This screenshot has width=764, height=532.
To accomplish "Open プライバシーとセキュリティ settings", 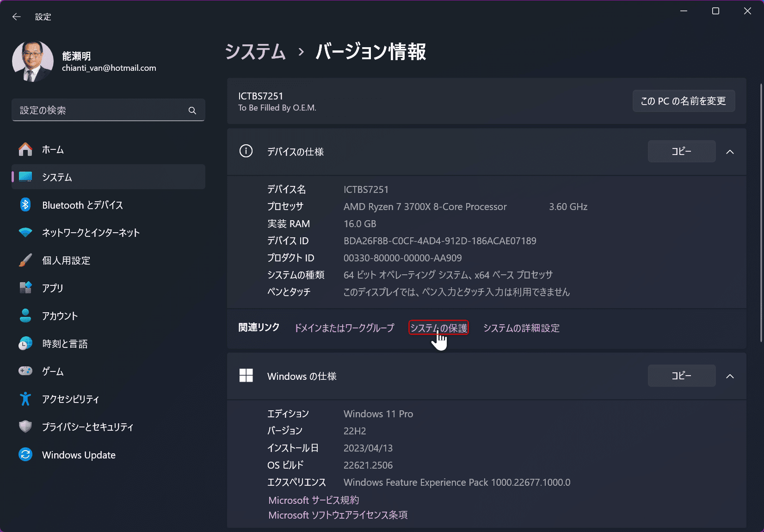I will [108, 427].
